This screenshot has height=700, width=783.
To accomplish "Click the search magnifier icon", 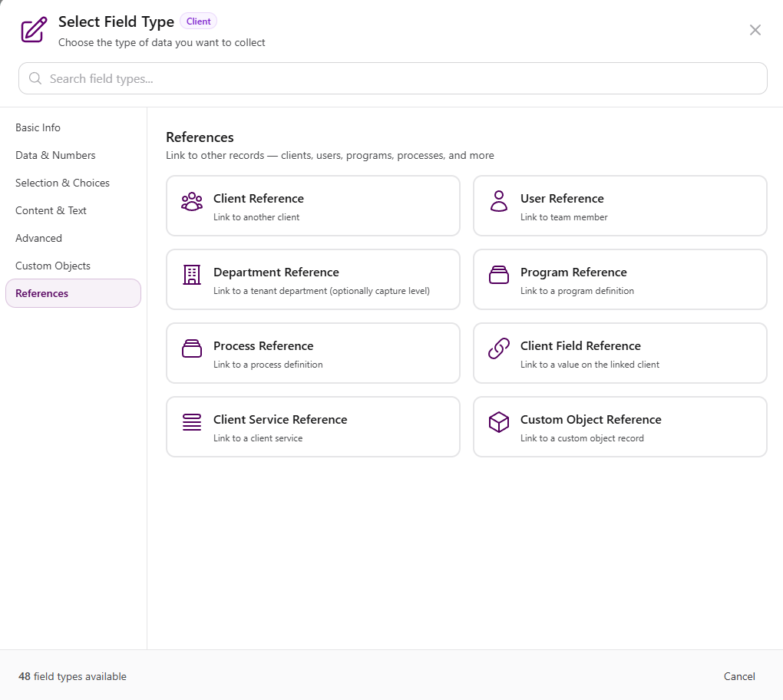I will click(35, 78).
